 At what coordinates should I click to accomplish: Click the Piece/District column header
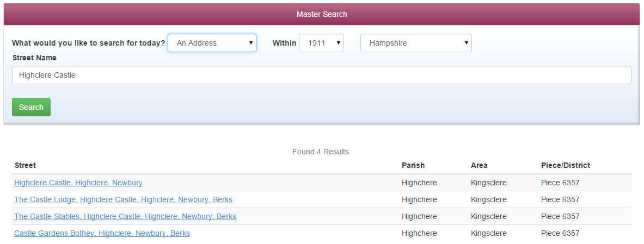566,165
